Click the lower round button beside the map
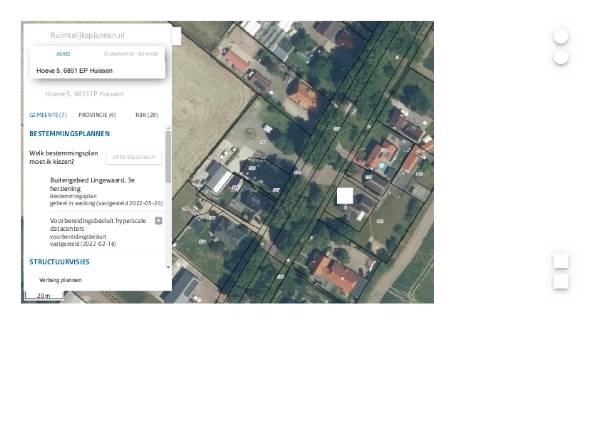600x424 pixels. 561,57
